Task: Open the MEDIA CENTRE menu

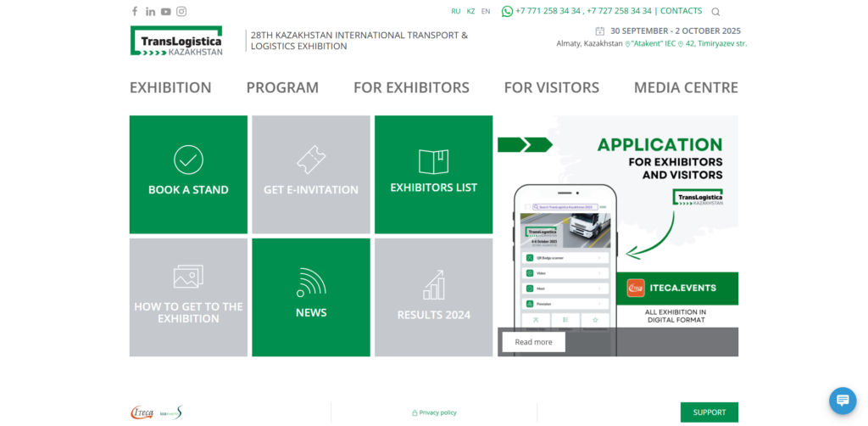Action: [686, 87]
